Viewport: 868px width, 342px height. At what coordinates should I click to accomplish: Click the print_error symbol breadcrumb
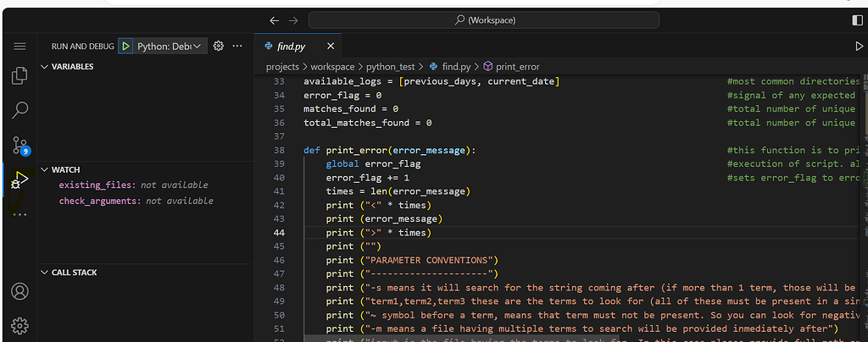[511, 67]
